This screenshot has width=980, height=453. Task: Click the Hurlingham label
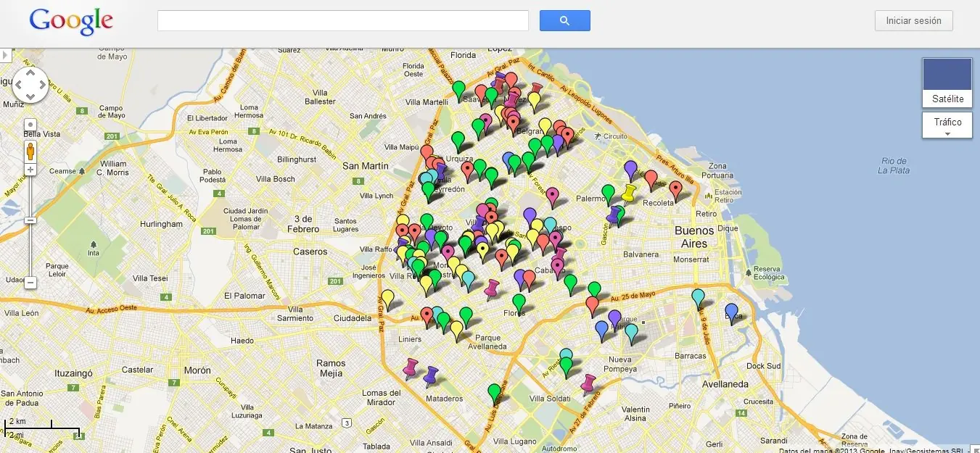point(160,224)
